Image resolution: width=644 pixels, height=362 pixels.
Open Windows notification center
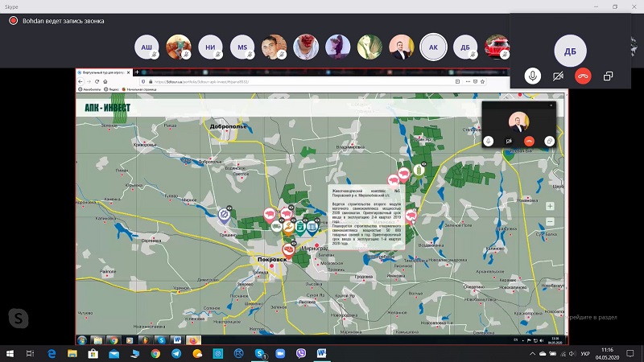[x=630, y=353]
